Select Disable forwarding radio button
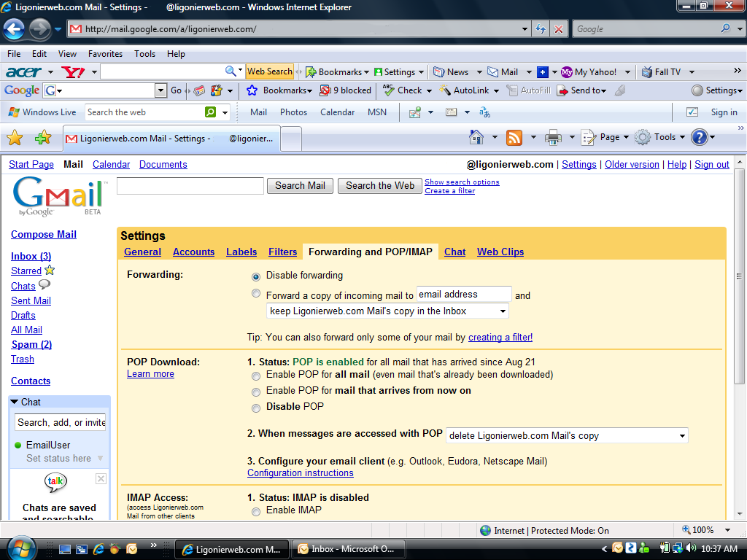 [x=256, y=276]
